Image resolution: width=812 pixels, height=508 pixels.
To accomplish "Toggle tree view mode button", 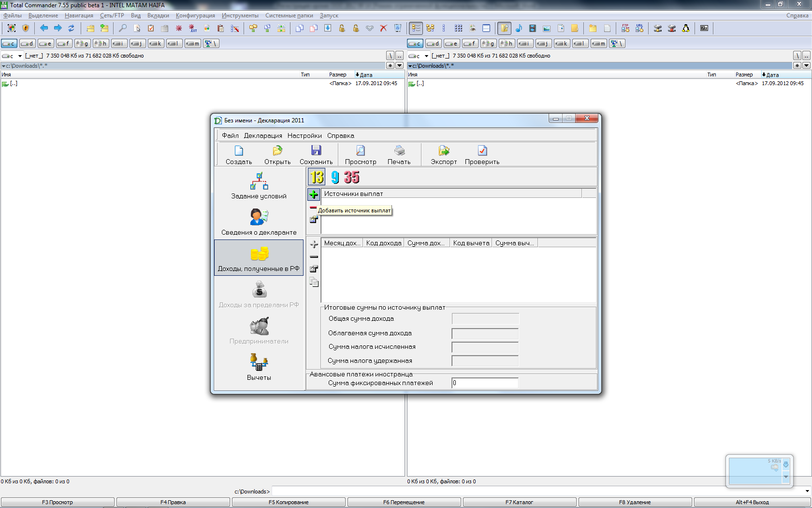I will tap(430, 28).
